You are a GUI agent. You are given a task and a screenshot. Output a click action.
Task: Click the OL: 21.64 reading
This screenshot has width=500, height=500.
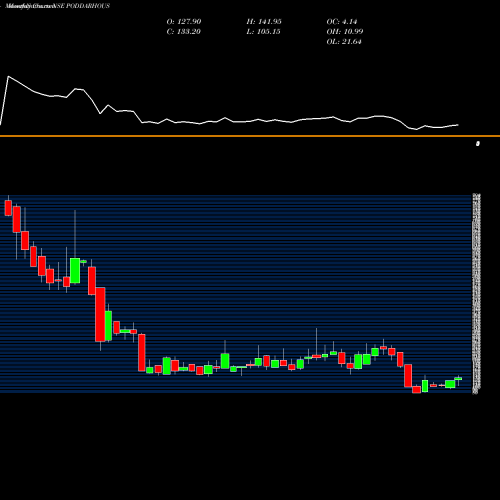344,42
